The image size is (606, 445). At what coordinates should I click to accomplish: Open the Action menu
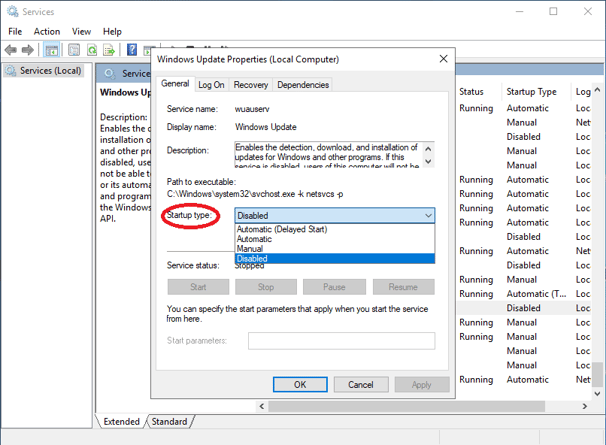[46, 31]
